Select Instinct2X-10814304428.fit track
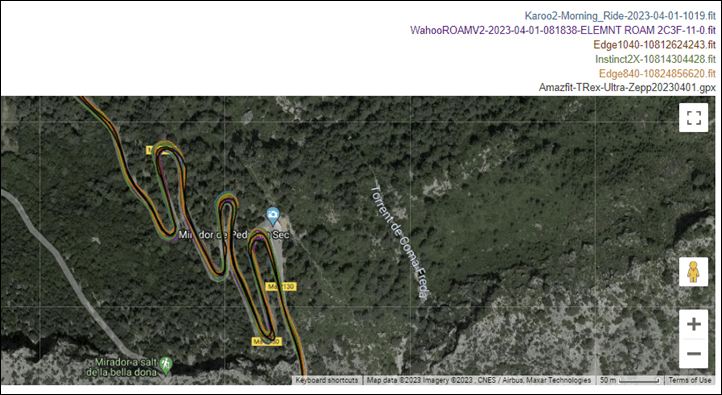Screen dimensions: 722x395 pos(655,59)
